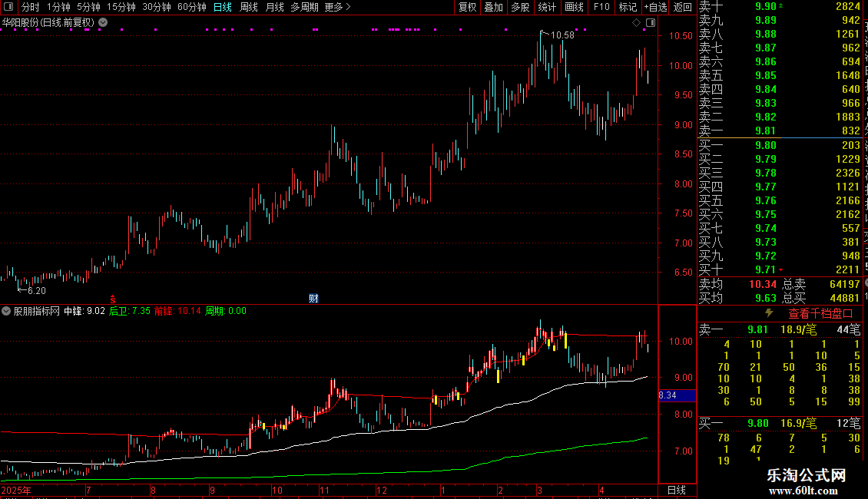Click the 卖一 price 9.81 in depth list
Image resolution: width=868 pixels, height=499 pixels.
point(766,131)
